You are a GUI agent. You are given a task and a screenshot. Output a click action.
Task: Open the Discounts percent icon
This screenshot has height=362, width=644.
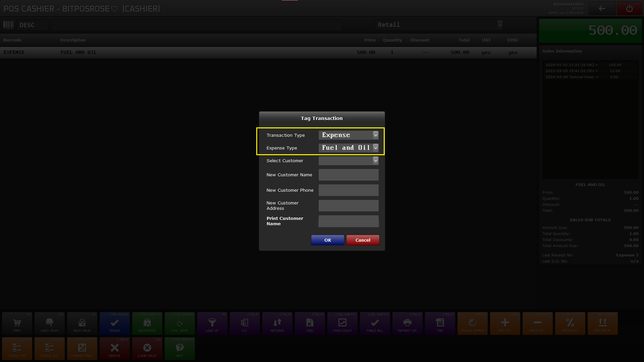pyautogui.click(x=570, y=323)
